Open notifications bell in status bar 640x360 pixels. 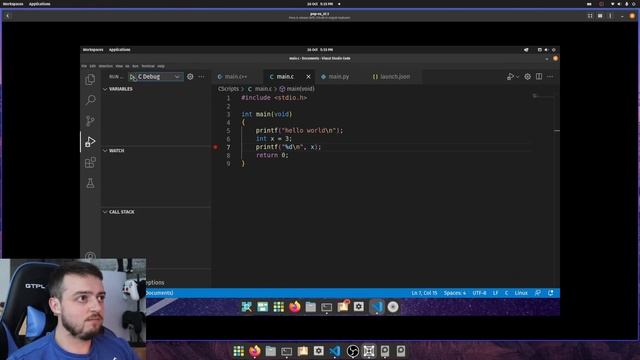coord(551,293)
